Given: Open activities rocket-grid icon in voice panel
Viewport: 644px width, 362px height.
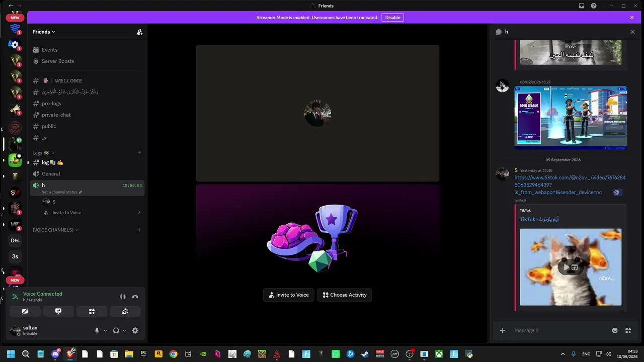Looking at the screenshot, I should [x=92, y=311].
